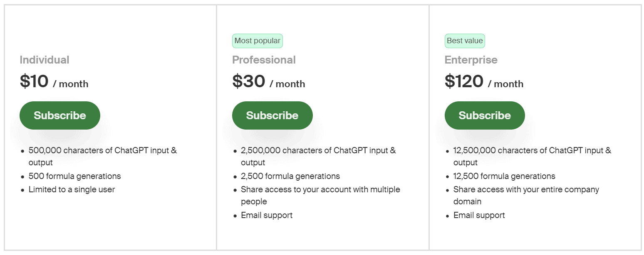644x255 pixels.
Task: Click the Subscribe button under Professional plan
Action: click(272, 115)
